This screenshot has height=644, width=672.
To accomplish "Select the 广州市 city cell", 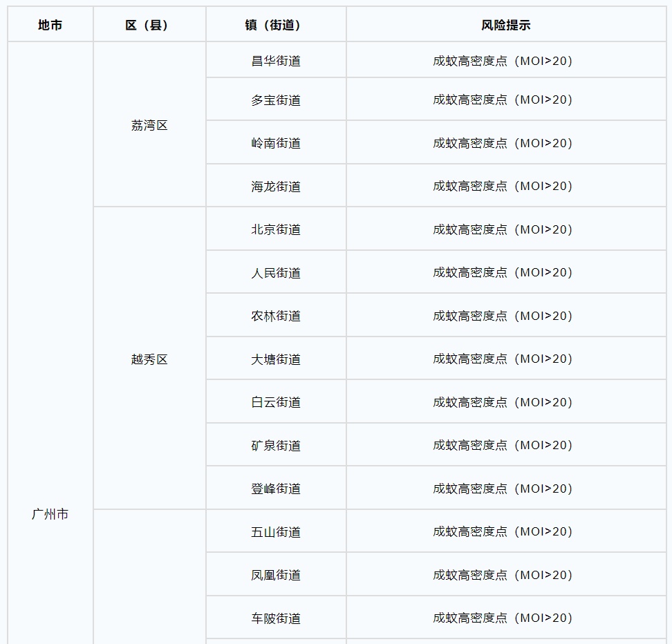I will click(x=49, y=514).
